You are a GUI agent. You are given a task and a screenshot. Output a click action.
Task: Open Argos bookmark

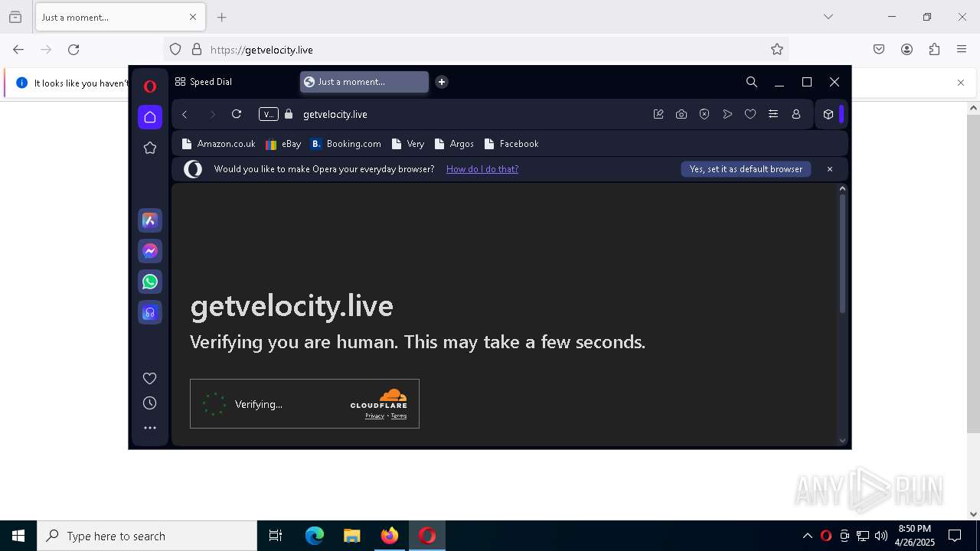(x=454, y=144)
